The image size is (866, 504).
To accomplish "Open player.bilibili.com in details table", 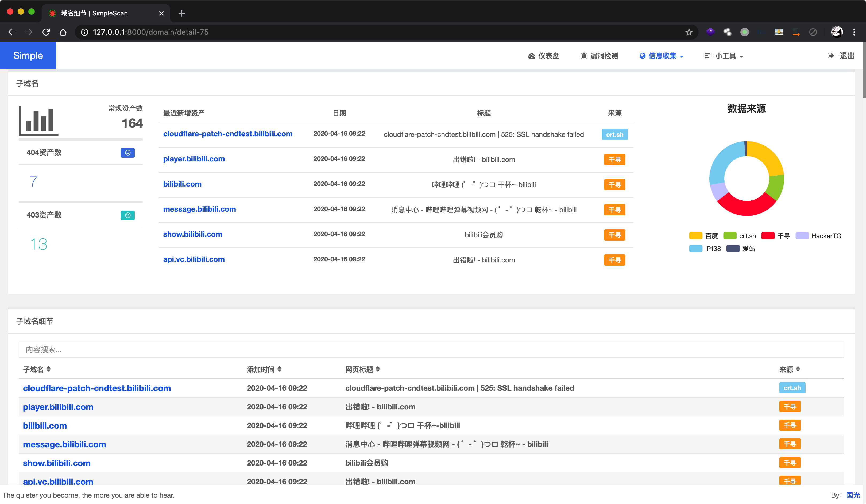I will click(58, 407).
